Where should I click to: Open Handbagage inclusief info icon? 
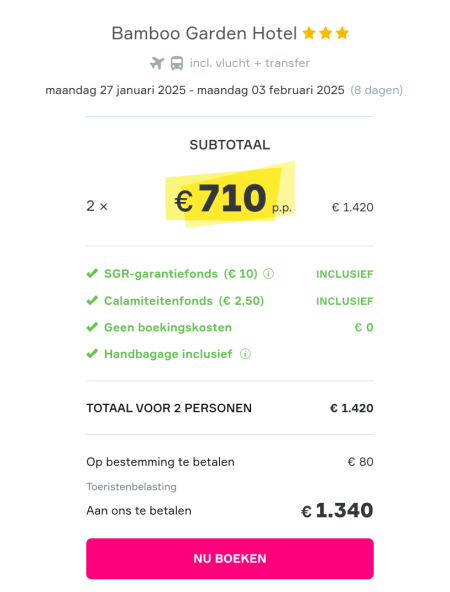(x=245, y=354)
